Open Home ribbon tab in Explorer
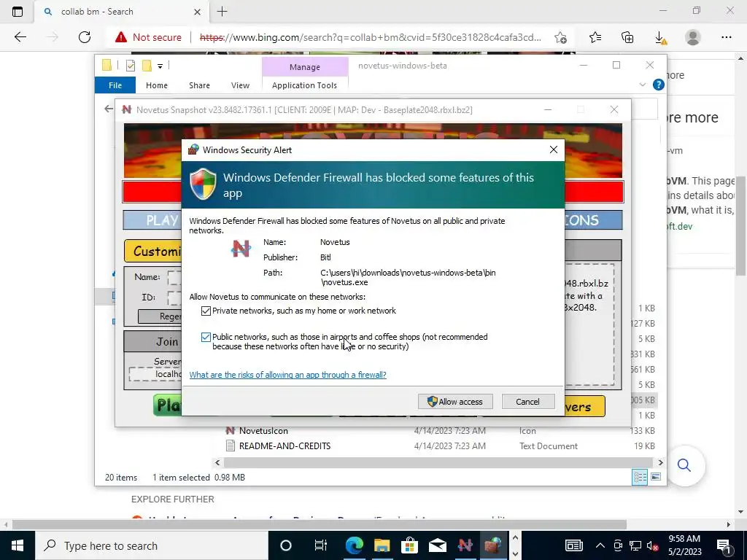747x560 pixels. [x=157, y=85]
